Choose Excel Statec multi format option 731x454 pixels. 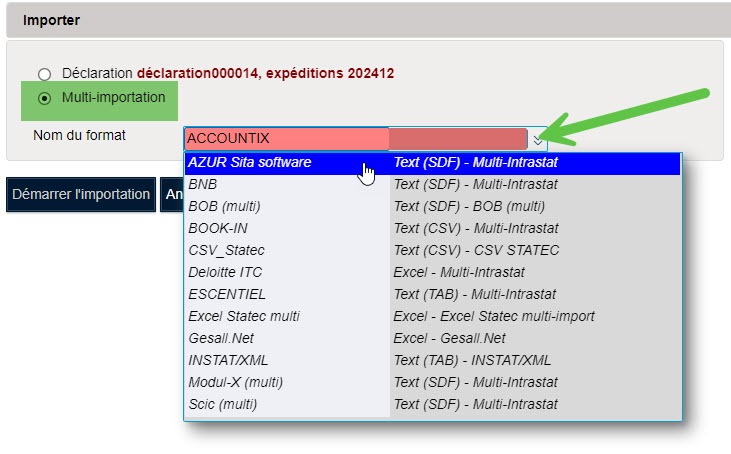point(432,316)
